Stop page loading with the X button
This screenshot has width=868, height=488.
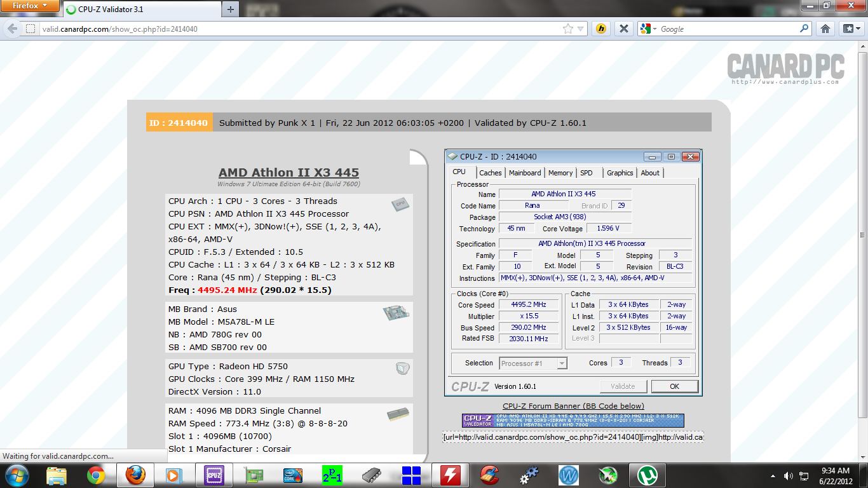624,29
